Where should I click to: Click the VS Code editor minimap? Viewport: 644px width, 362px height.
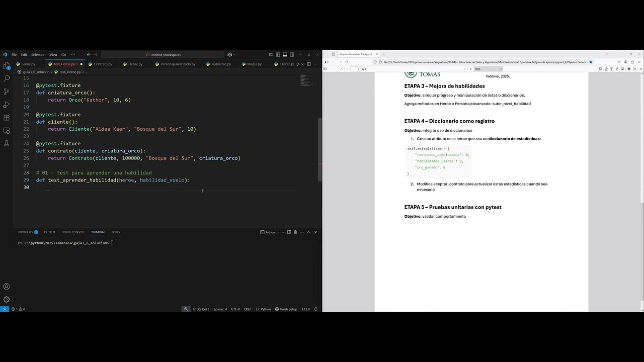click(307, 80)
